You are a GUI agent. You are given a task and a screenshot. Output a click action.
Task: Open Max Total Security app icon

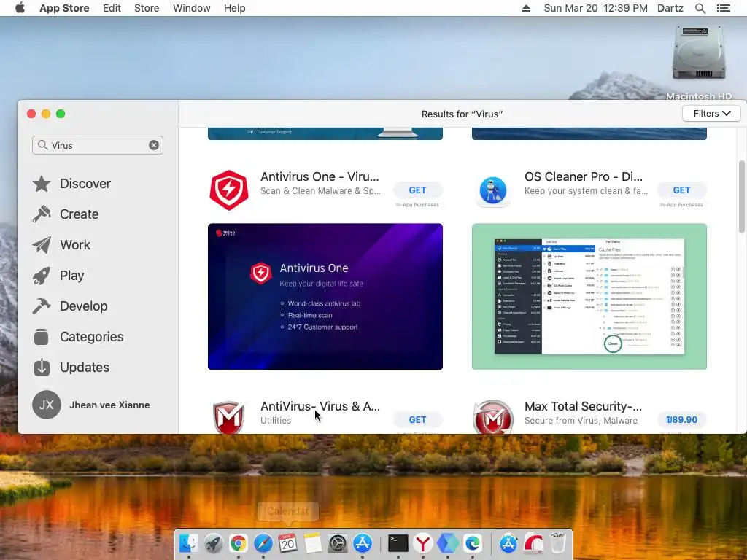coord(493,417)
